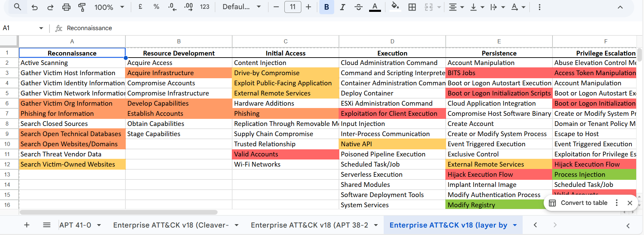Toggle bold formatting
Screen dimensions: 644x235
[326, 7]
